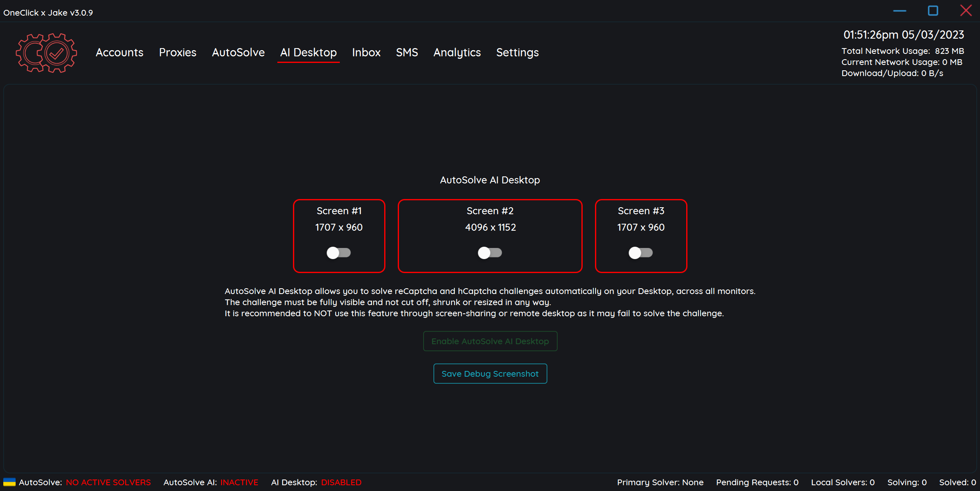Select the Screen #3 card
Image resolution: width=980 pixels, height=491 pixels.
pos(641,236)
